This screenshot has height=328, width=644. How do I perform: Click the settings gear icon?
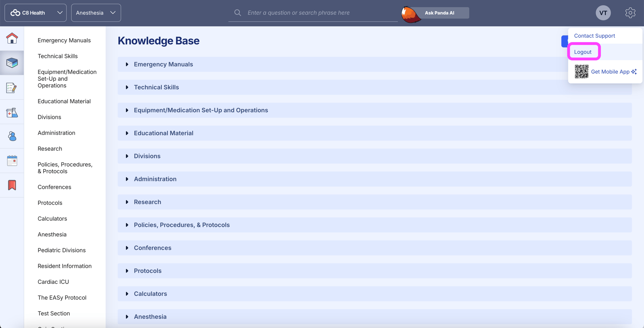coord(630,13)
